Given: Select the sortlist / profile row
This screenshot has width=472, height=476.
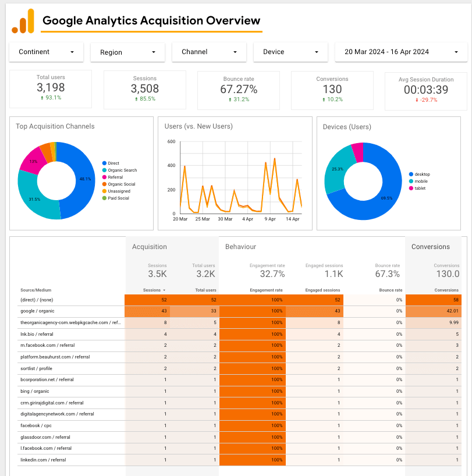Looking at the screenshot, I should (239, 368).
